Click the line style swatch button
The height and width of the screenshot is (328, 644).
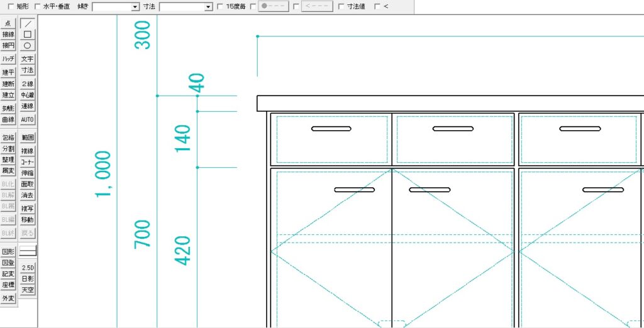click(27, 251)
